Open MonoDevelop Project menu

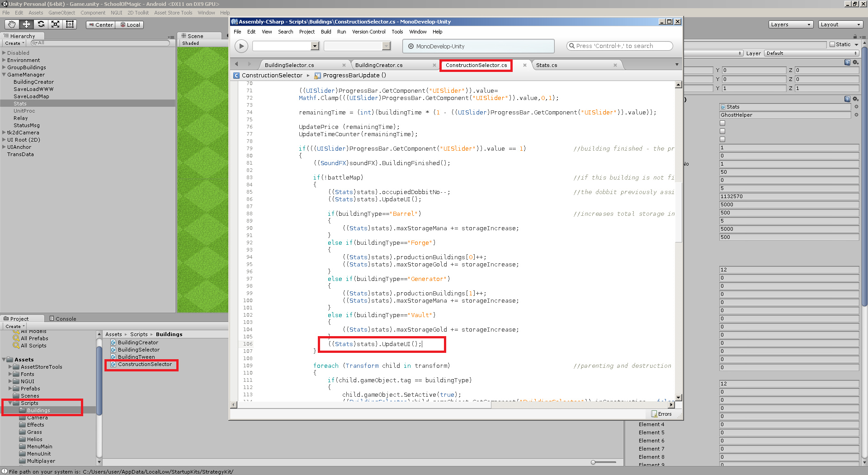point(307,32)
